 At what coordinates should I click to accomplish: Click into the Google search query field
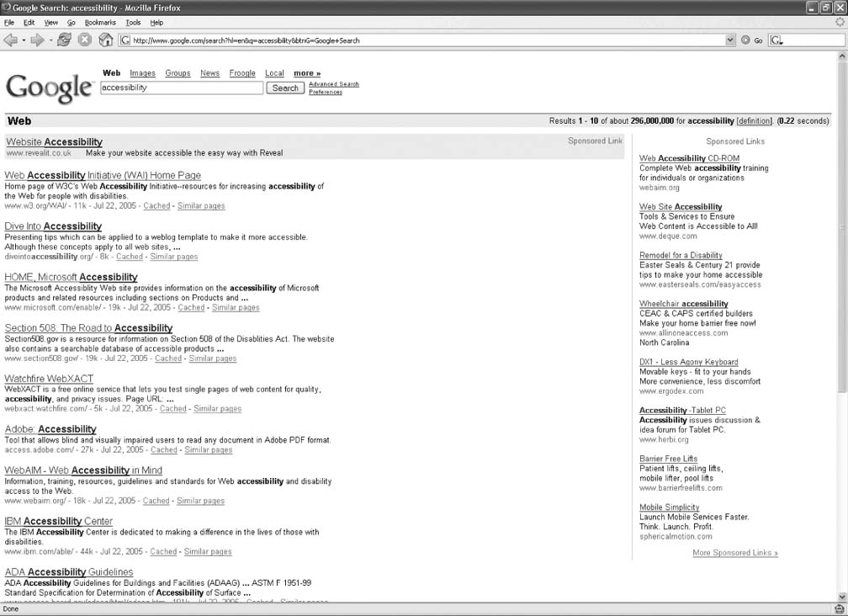click(x=182, y=88)
